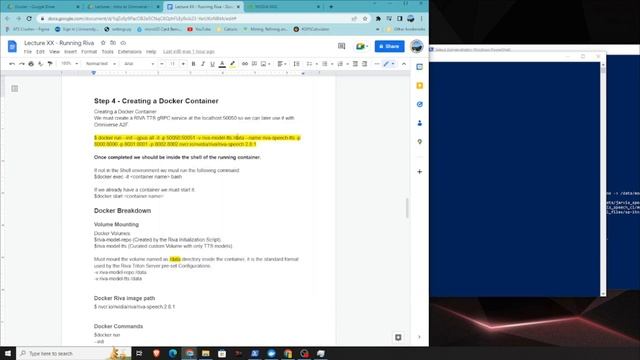Open Google Tasks in side panel
Screen dimensions: 640x360
click(x=420, y=104)
